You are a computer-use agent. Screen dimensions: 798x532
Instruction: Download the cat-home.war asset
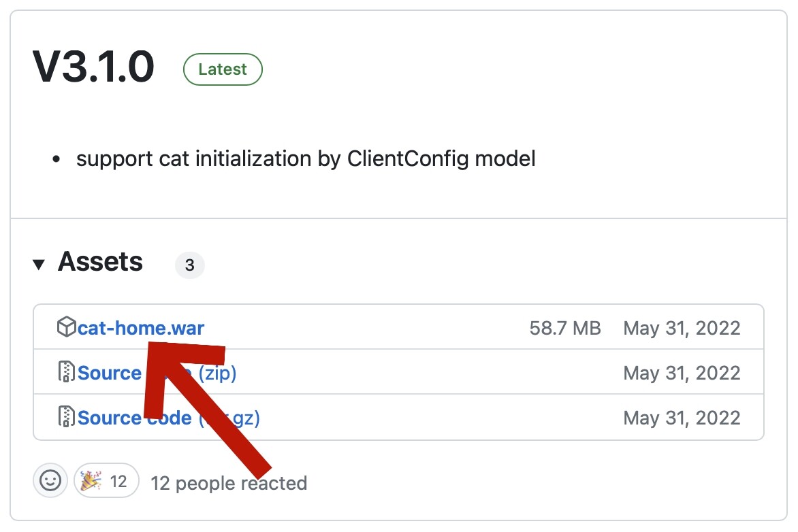click(141, 329)
